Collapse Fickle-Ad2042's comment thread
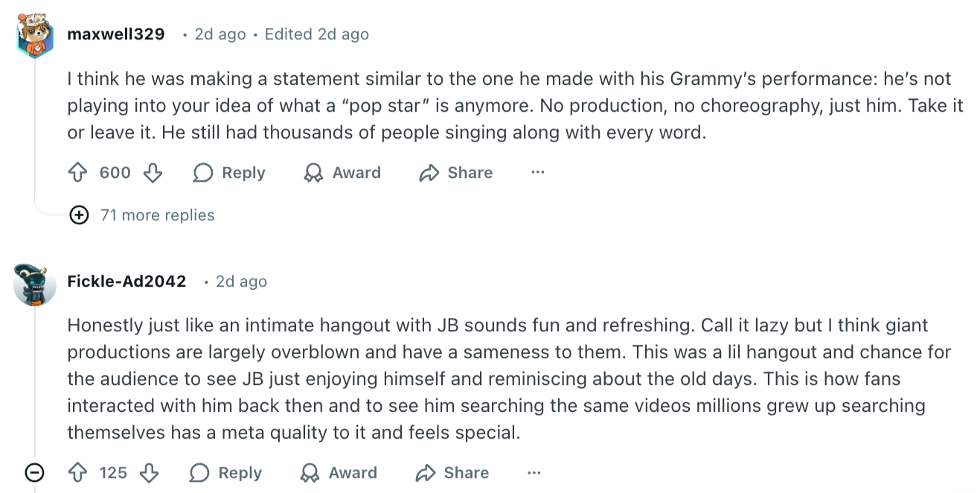Screen dimensions: 980x493 [x=34, y=472]
